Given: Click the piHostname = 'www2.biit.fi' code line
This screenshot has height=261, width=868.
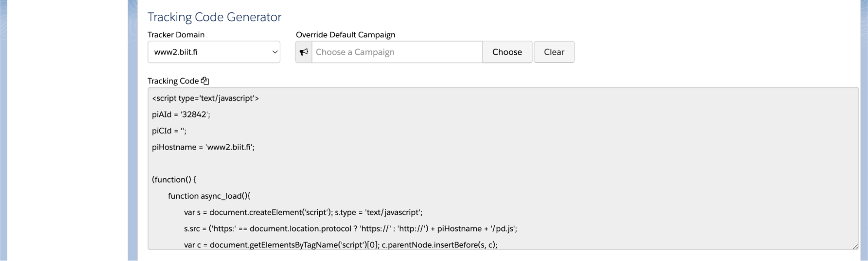Looking at the screenshot, I should tap(203, 147).
